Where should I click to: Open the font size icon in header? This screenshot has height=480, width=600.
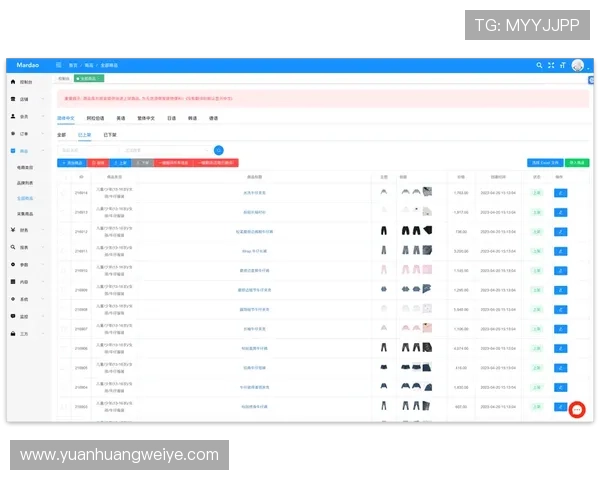(x=563, y=65)
